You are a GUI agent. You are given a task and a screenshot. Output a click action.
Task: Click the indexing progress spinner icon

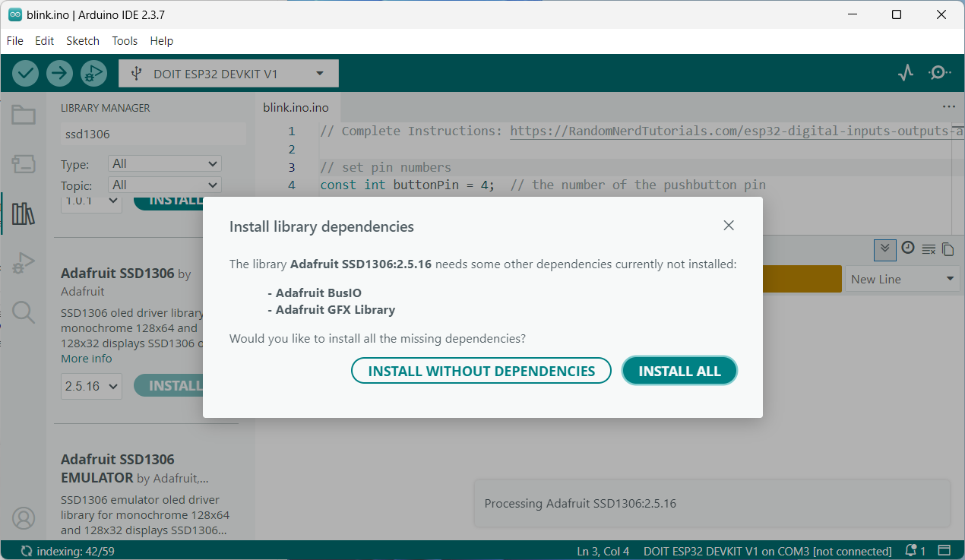coord(27,551)
